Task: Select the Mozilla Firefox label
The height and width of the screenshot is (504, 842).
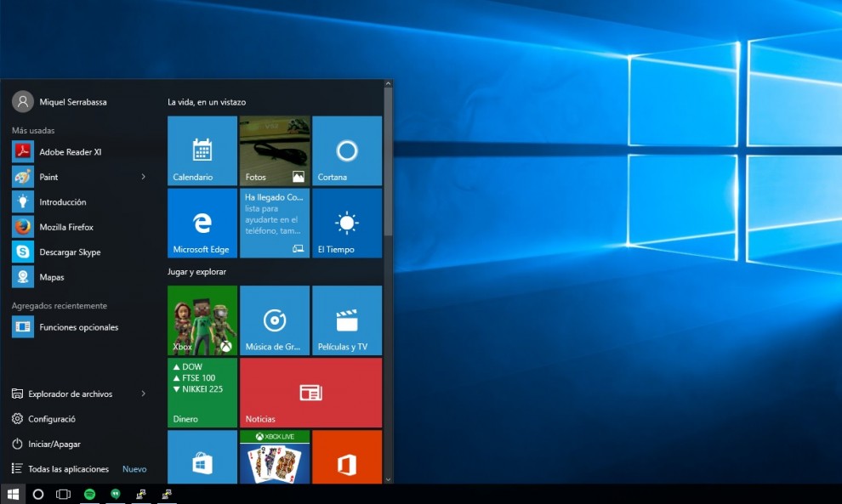Action: coord(66,227)
